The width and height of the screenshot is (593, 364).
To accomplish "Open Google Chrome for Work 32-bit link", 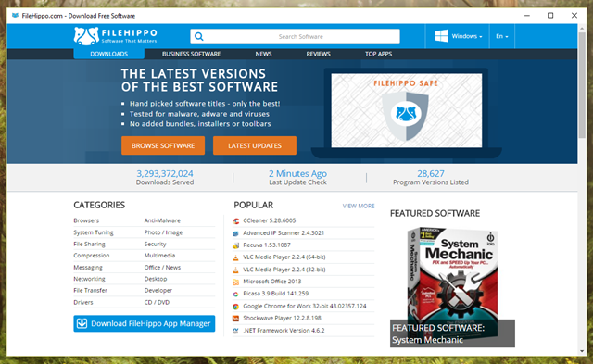I will (x=305, y=306).
